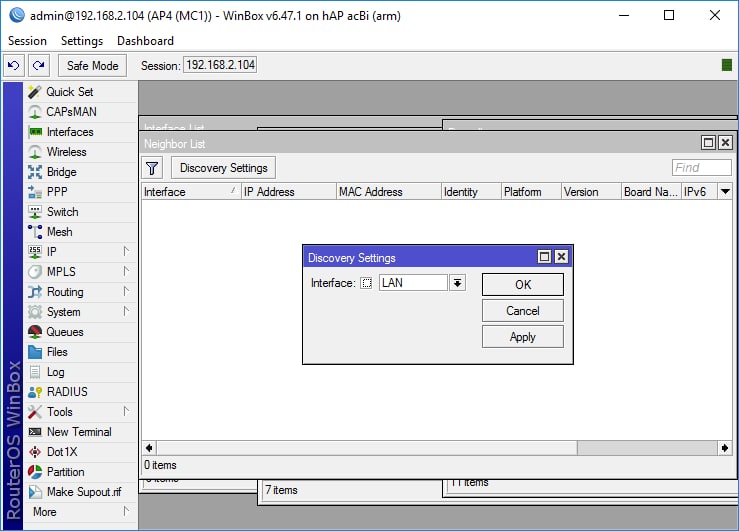Click the Interface LAN text field

click(413, 283)
